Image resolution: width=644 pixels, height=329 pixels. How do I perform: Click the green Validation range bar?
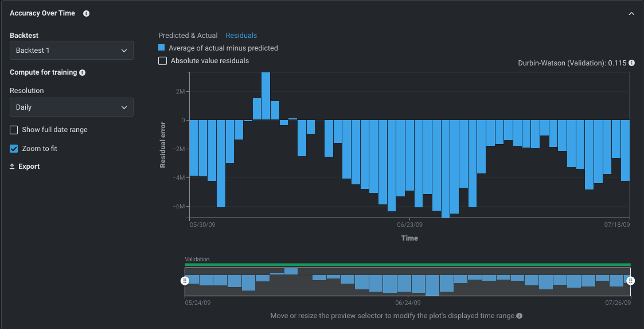tap(407, 265)
